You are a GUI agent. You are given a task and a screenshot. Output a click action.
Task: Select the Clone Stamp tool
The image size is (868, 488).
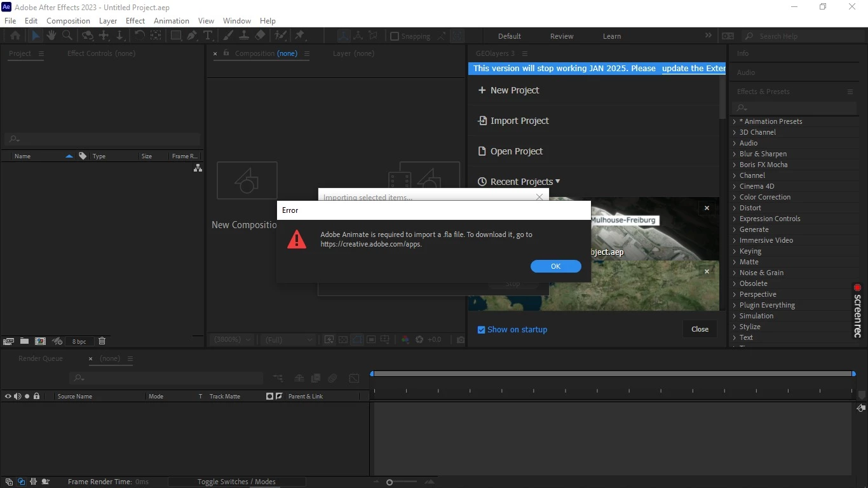click(244, 36)
